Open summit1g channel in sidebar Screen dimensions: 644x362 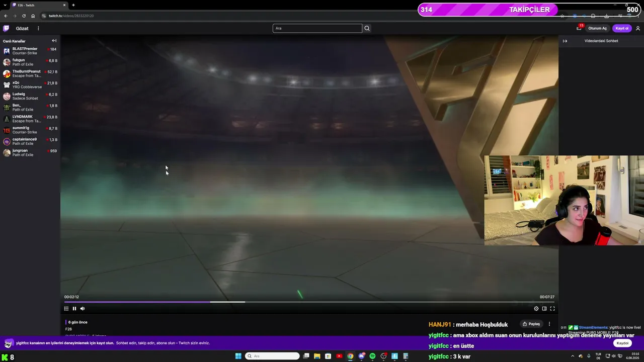(30, 130)
